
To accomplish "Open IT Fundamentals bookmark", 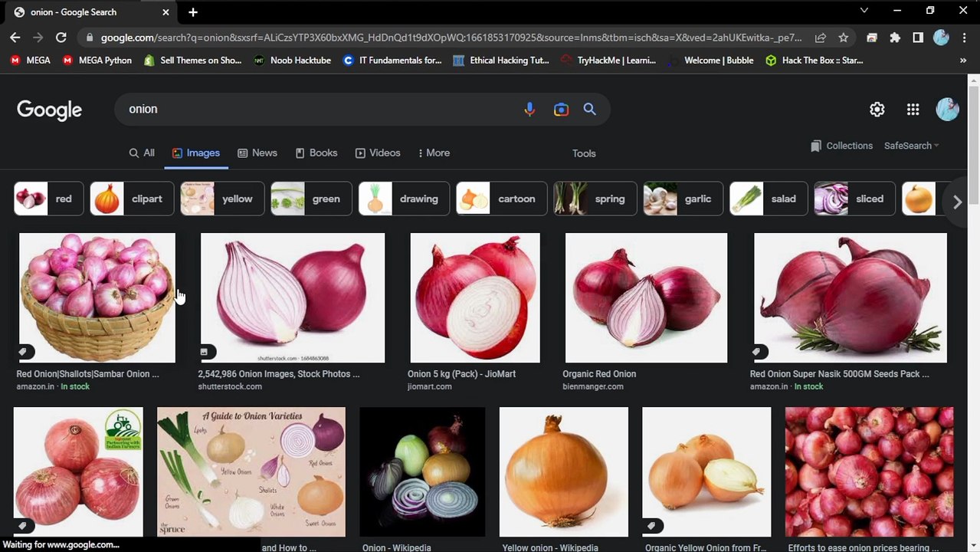I will (x=392, y=60).
